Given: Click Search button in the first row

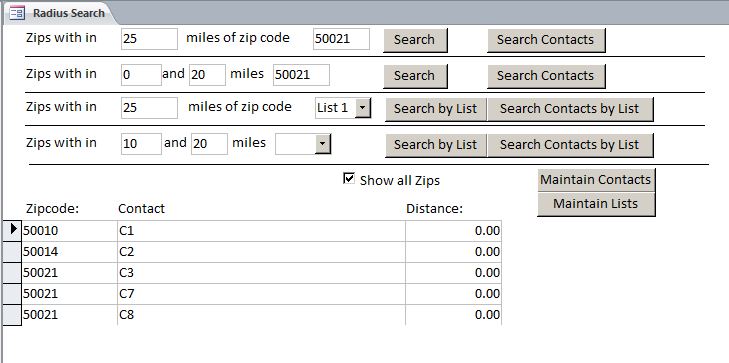Looking at the screenshot, I should (415, 40).
